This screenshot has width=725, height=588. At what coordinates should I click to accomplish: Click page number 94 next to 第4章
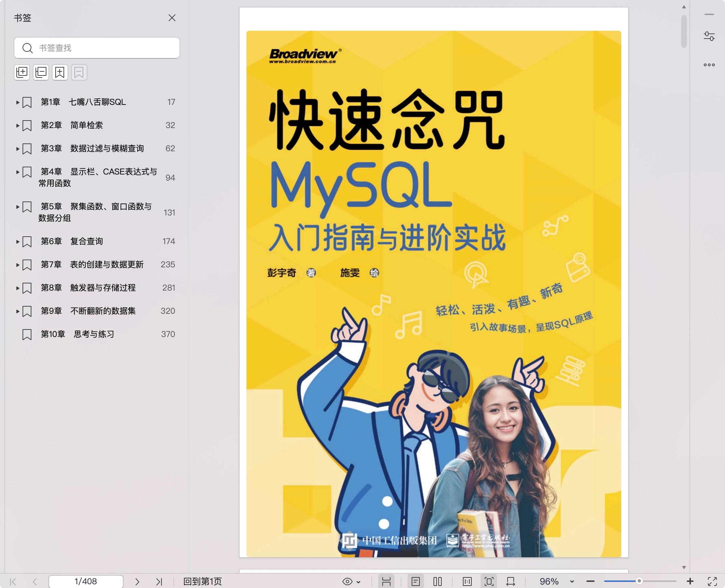pyautogui.click(x=170, y=178)
